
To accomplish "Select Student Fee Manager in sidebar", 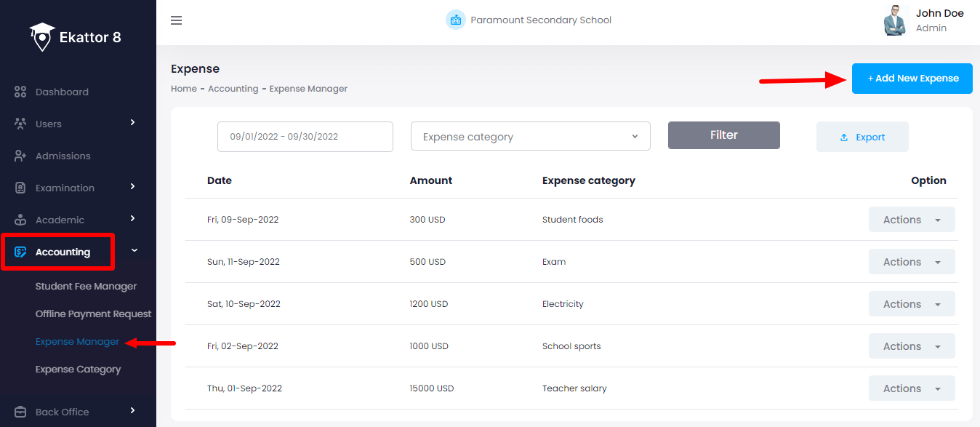I will tap(86, 286).
